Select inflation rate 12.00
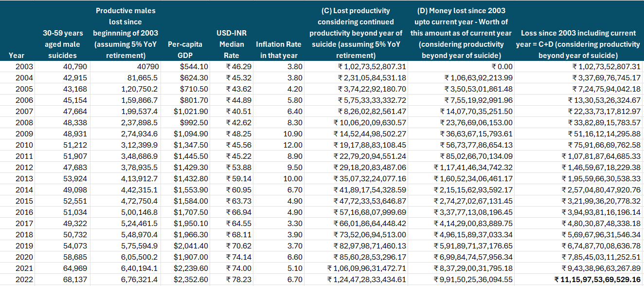The image size is (644, 286). coord(294,145)
